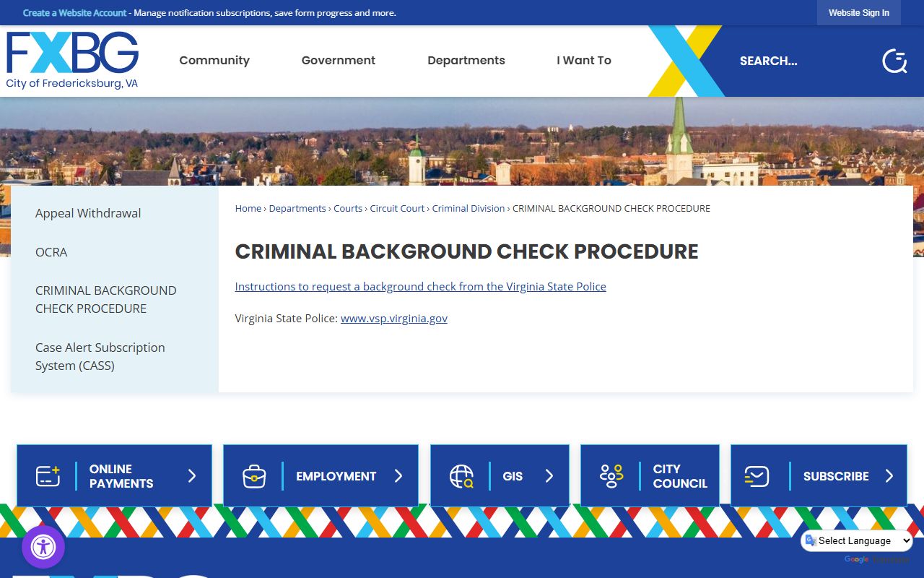The width and height of the screenshot is (924, 578).
Task: Click the current-page breadcrumb text after Criminal Division
Action: tap(611, 208)
